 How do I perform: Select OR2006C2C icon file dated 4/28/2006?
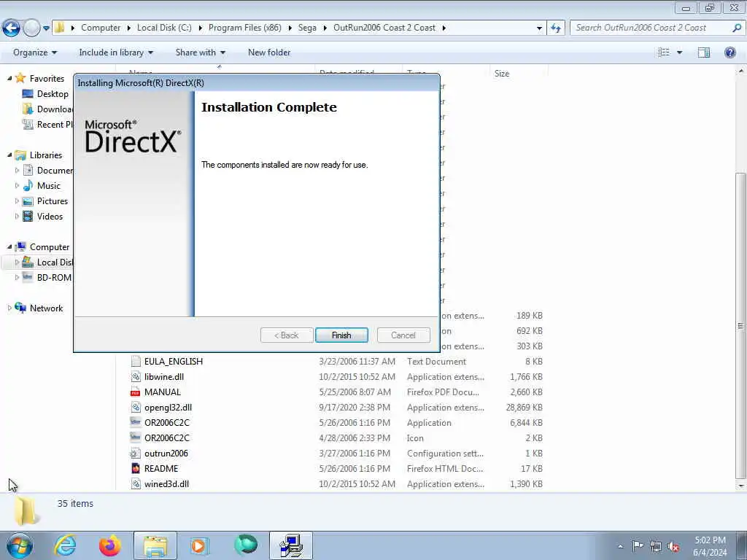click(135, 437)
